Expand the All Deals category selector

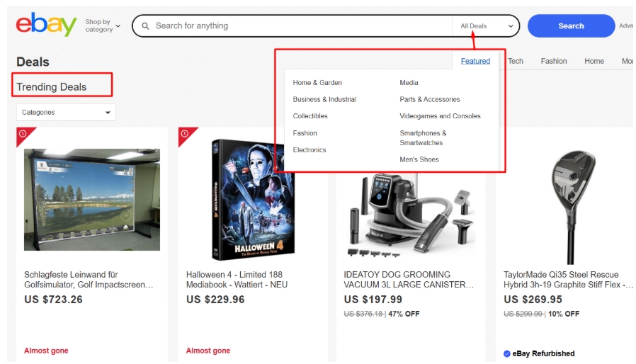(x=487, y=26)
